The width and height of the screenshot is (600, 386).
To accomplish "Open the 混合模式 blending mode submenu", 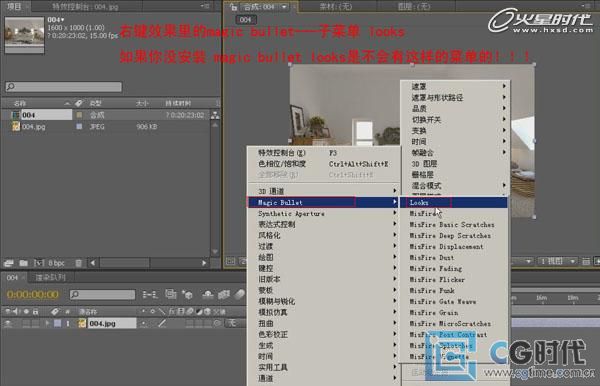I will coord(455,186).
